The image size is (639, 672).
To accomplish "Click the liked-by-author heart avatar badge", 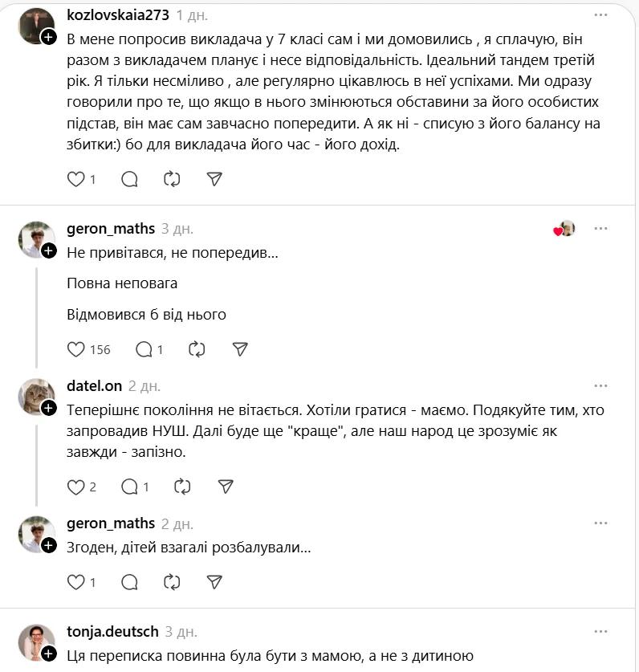I will tap(565, 229).
